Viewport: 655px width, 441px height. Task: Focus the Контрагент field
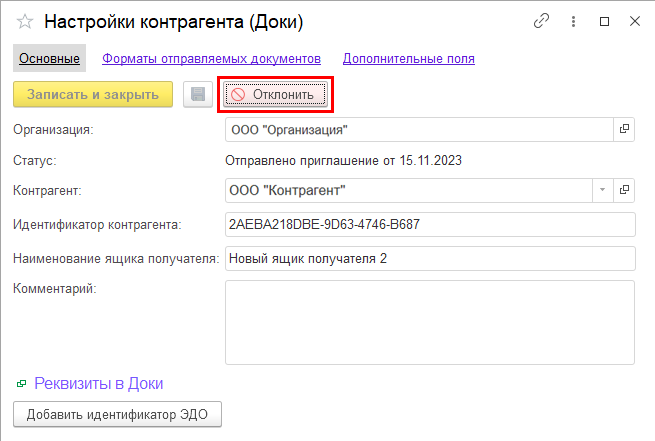(x=409, y=190)
